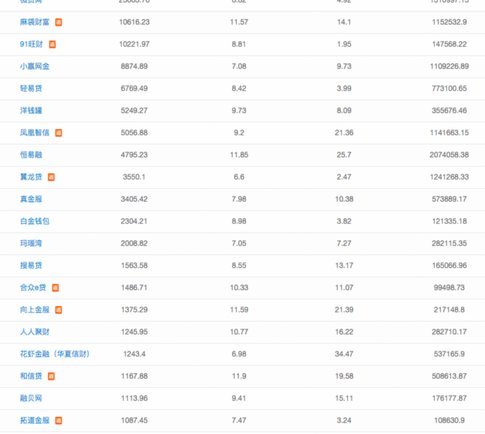This screenshot has width=485, height=434.
Task: Click the balance 217148.8 in 向上金服 row
Action: pyautogui.click(x=449, y=310)
